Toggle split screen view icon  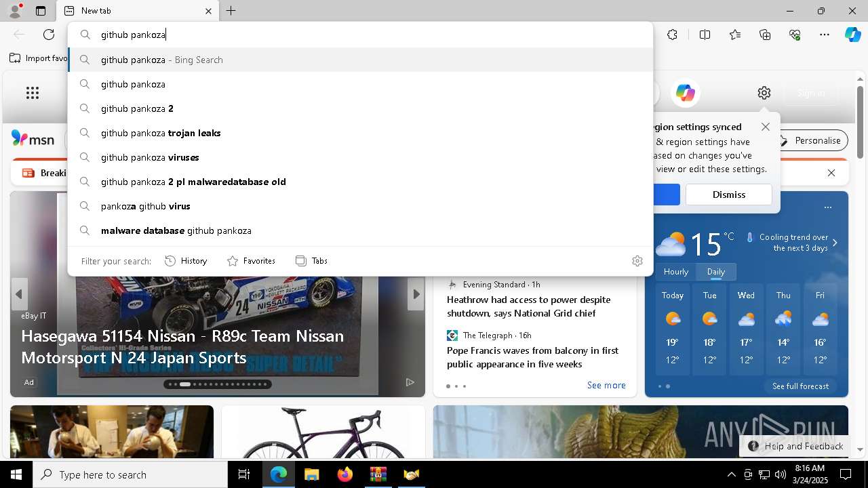tap(705, 35)
